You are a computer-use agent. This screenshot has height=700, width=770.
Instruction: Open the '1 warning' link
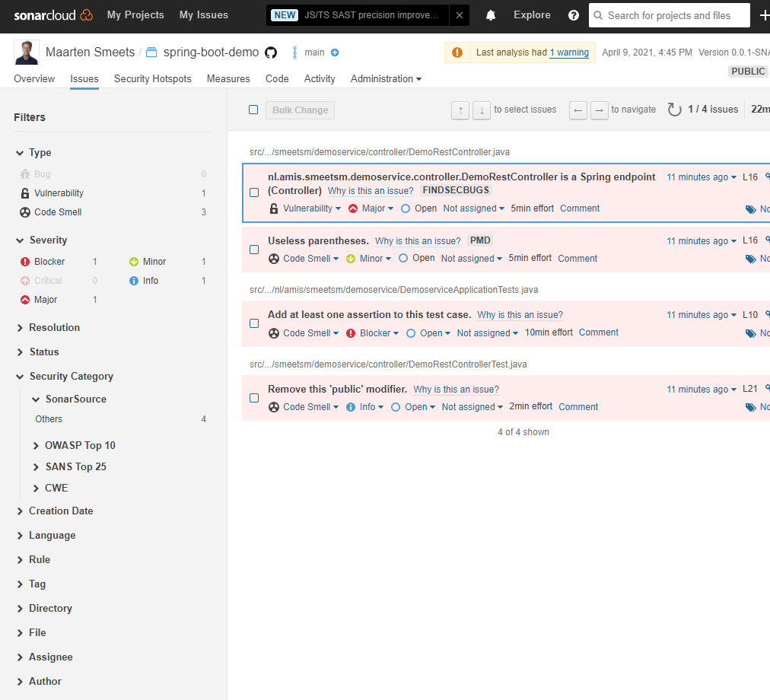(x=569, y=52)
